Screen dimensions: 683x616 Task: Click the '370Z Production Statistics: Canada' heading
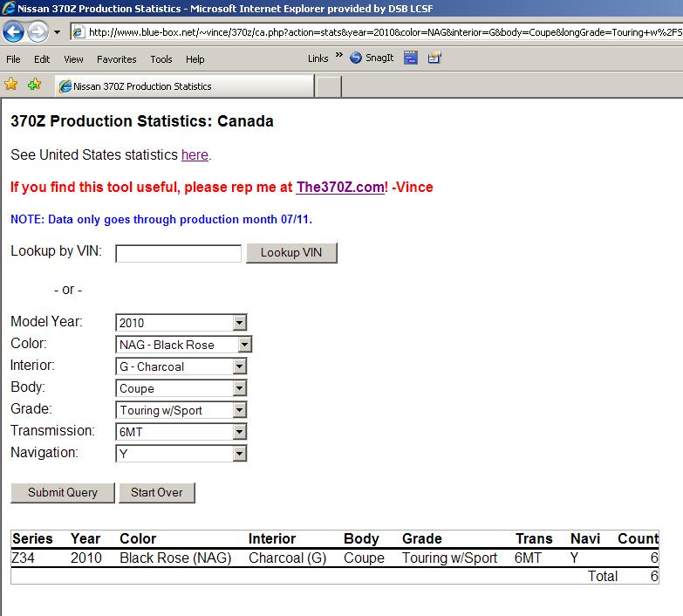pos(142,121)
